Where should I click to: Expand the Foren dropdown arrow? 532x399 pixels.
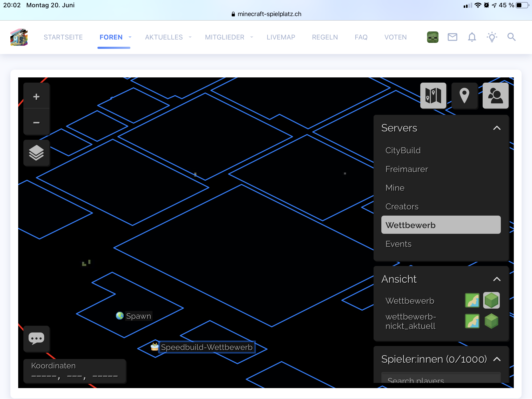tap(130, 37)
